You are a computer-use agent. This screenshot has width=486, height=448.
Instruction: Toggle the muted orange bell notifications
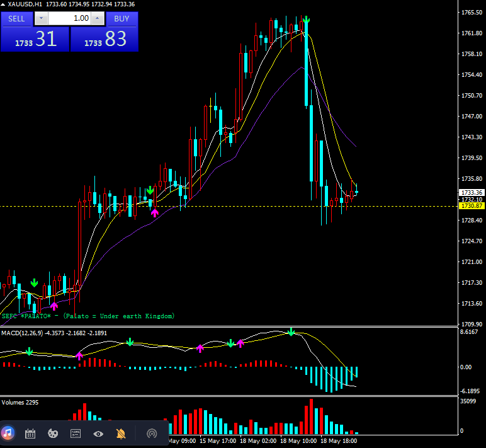click(121, 434)
